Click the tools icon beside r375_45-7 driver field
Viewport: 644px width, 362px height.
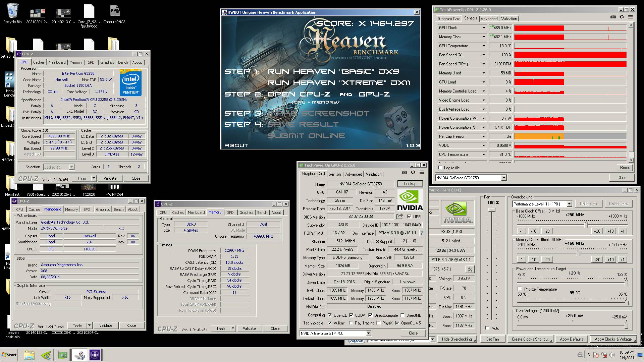coord(470,269)
